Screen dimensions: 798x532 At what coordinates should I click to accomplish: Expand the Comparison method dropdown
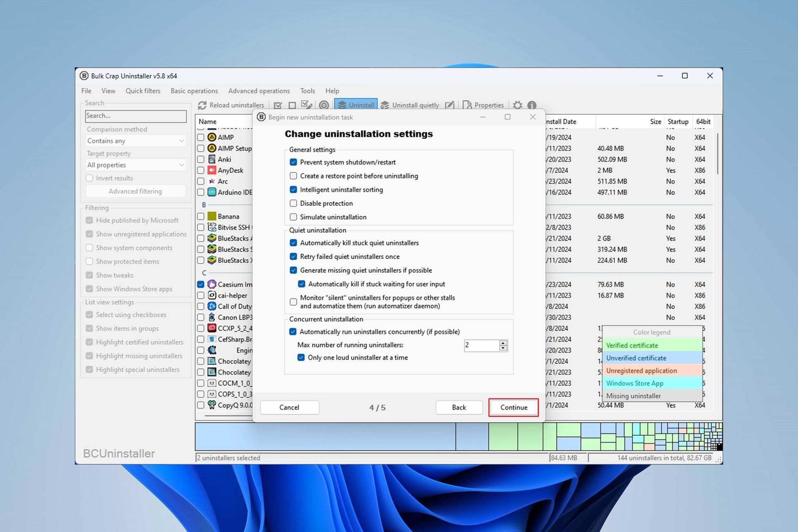tap(135, 141)
